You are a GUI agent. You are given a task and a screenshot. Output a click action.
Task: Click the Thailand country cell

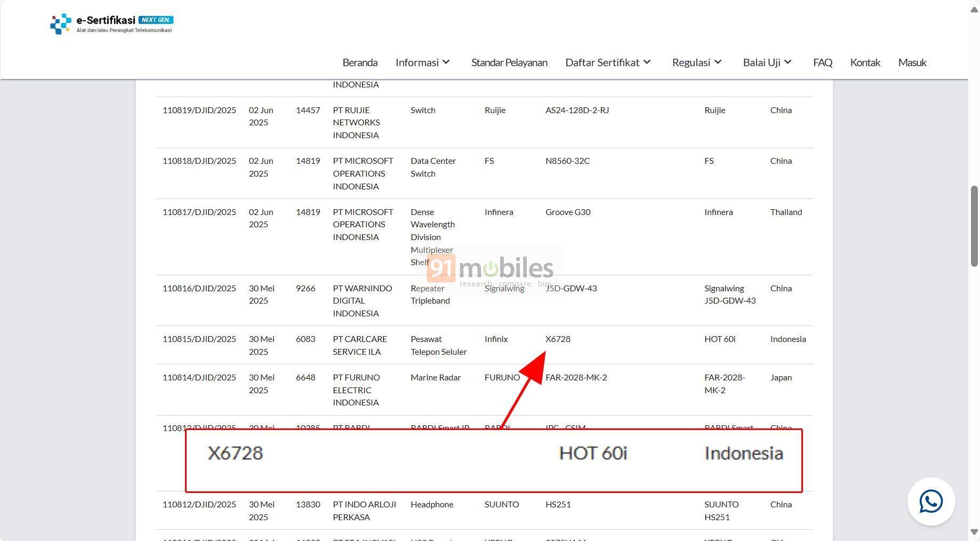click(786, 212)
